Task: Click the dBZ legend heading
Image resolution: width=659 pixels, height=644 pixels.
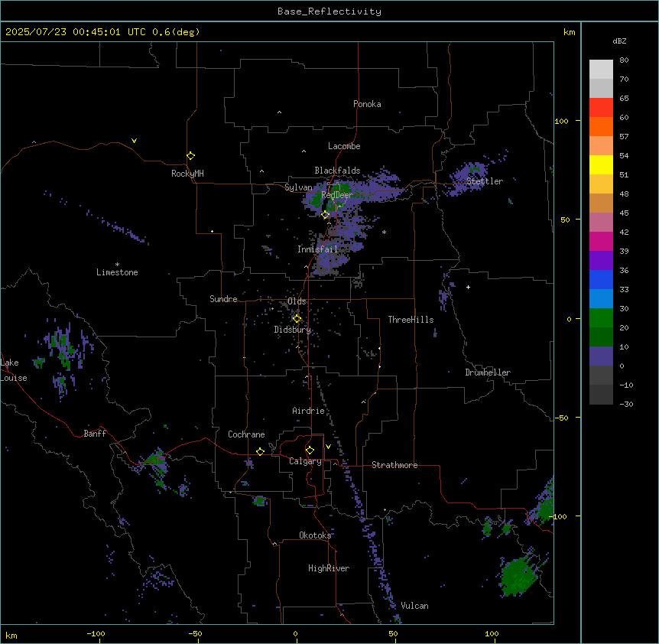Action: (619, 41)
